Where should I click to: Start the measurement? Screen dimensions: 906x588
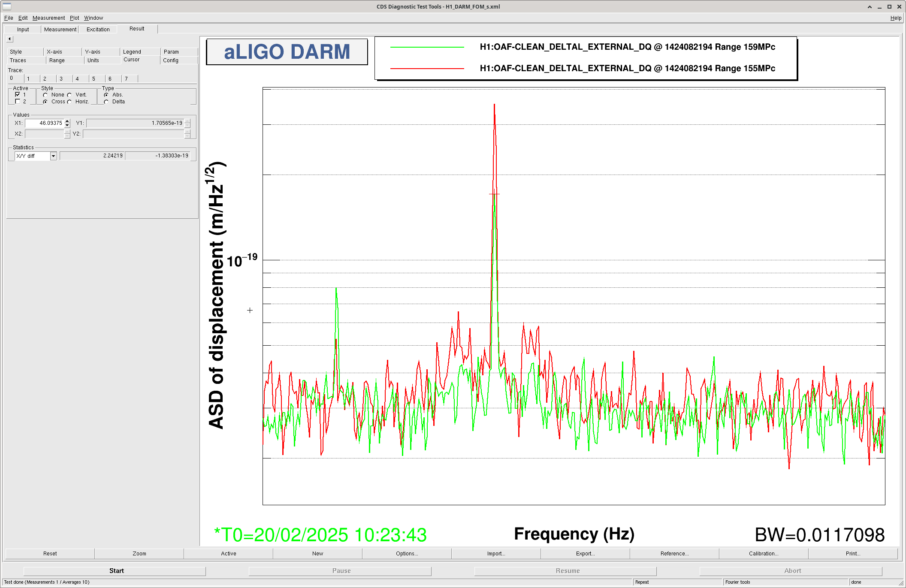pyautogui.click(x=115, y=571)
